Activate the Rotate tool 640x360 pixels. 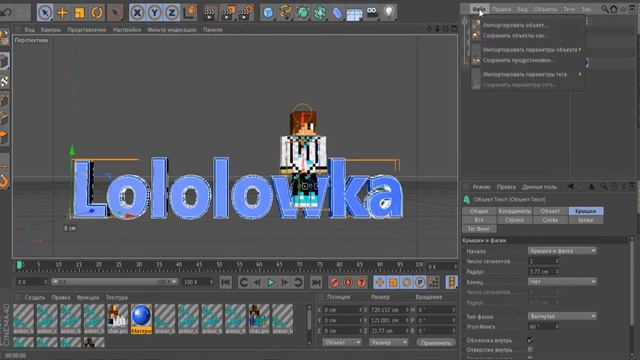97,13
